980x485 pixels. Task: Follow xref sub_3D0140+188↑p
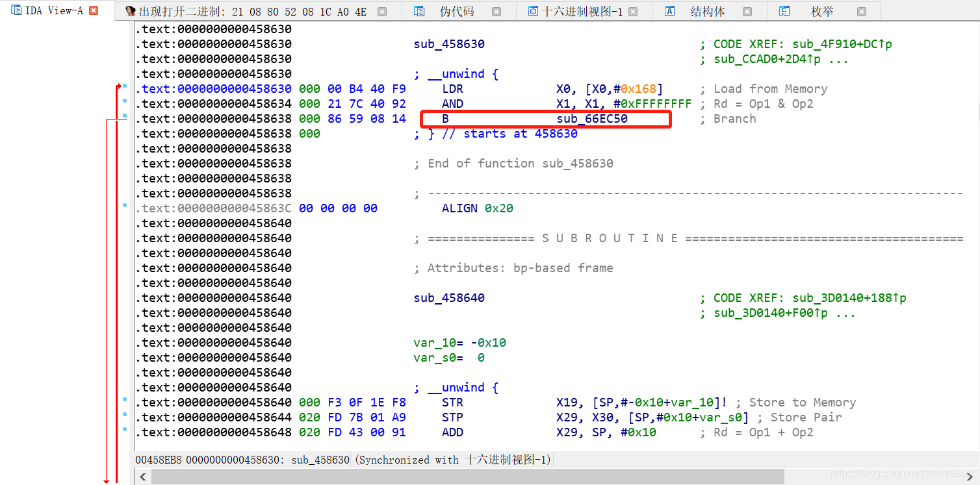849,298
